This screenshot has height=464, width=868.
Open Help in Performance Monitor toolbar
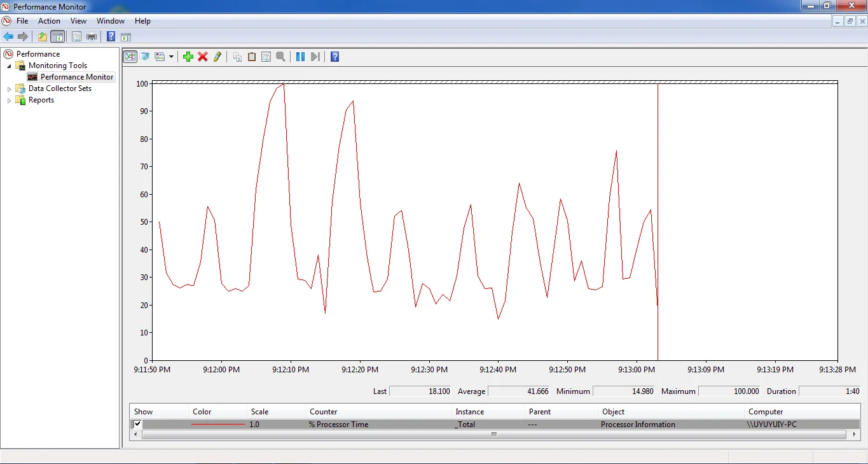point(335,57)
